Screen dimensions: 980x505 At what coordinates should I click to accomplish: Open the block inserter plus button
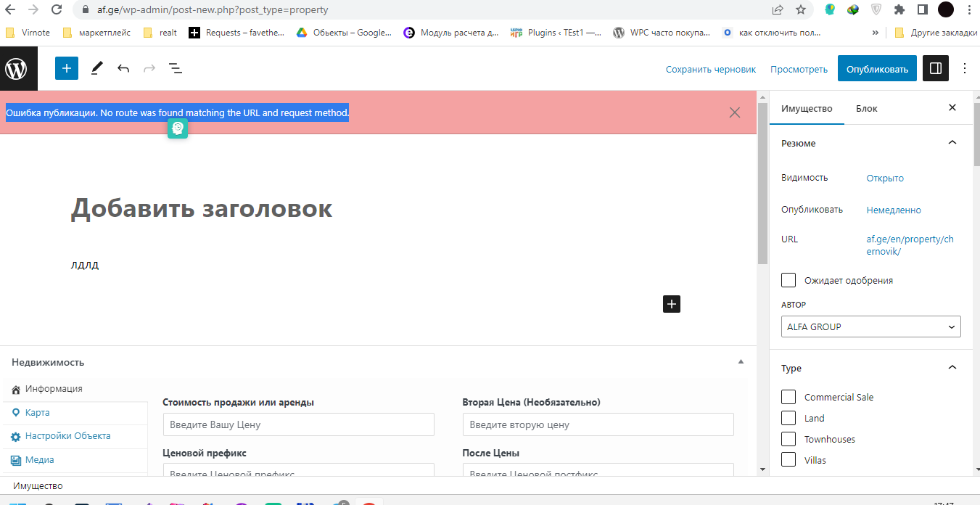click(67, 68)
